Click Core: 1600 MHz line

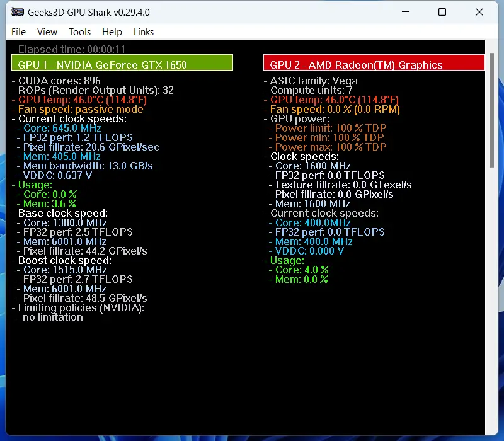click(310, 166)
